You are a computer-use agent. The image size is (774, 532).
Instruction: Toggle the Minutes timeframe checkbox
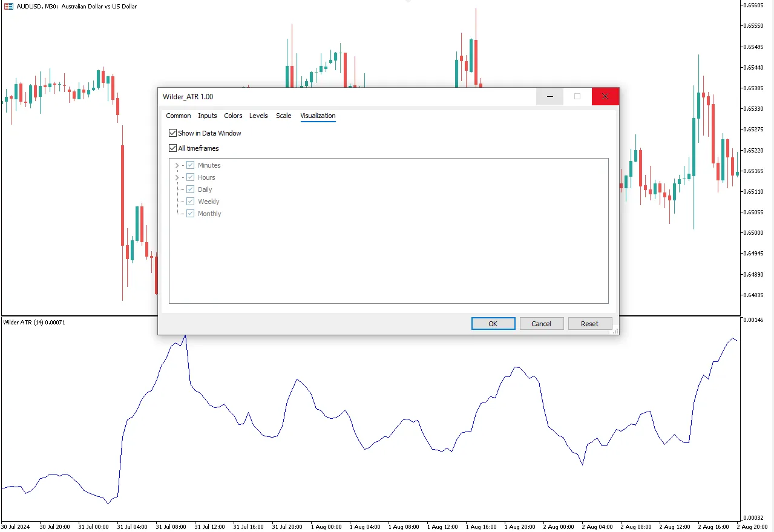pos(191,165)
